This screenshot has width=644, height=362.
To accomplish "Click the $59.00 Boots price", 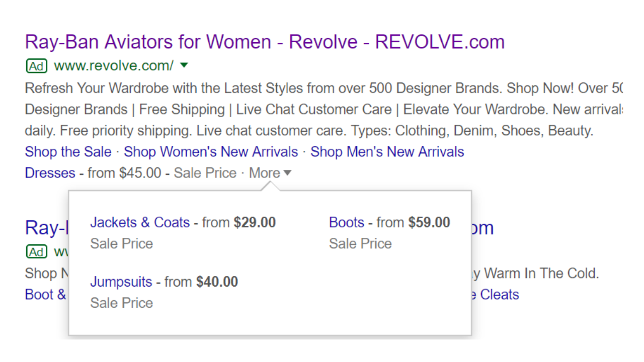I will coord(429,222).
